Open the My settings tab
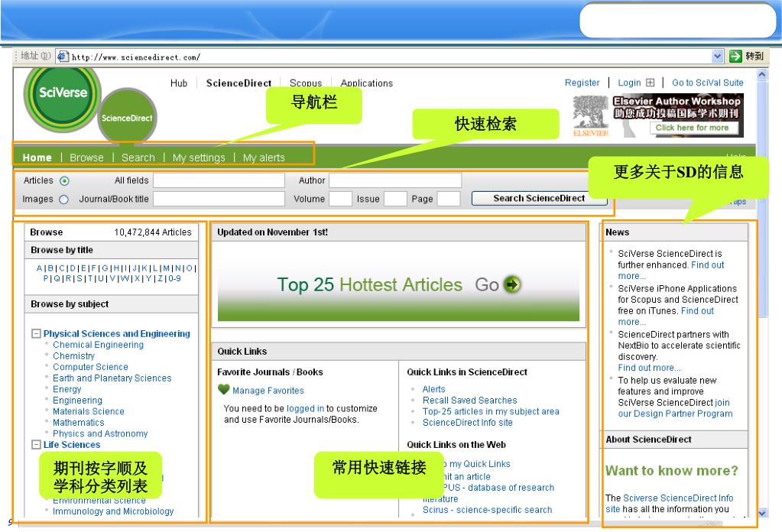This screenshot has width=782, height=532. [199, 157]
